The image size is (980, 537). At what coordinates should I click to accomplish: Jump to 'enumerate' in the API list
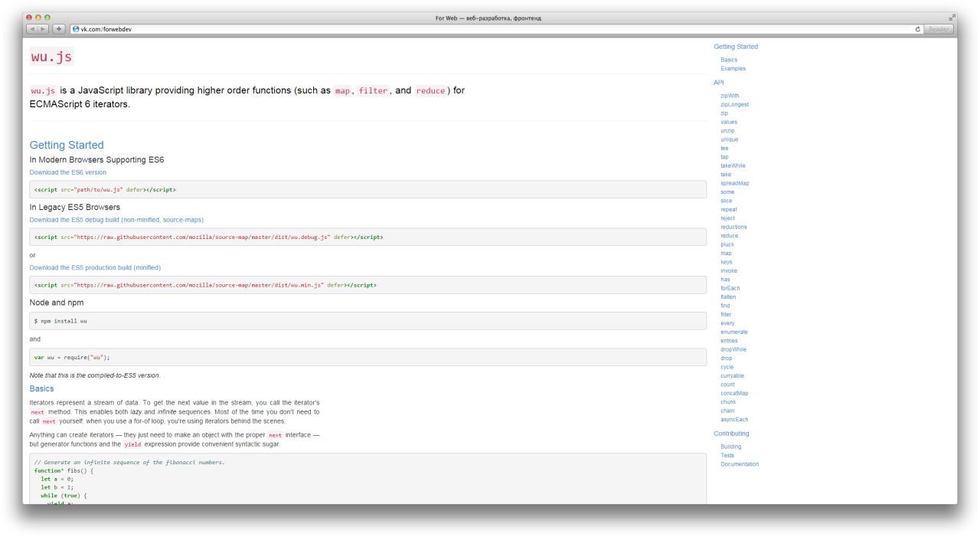click(734, 332)
